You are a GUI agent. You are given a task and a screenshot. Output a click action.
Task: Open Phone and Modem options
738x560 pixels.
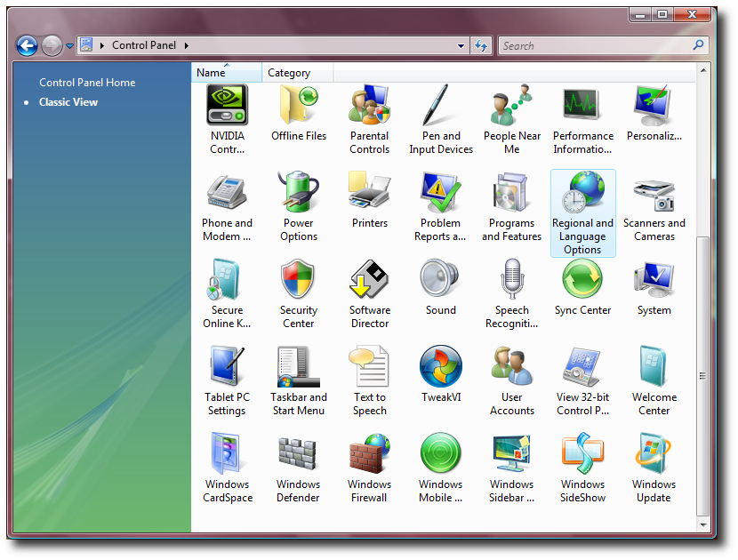(228, 207)
